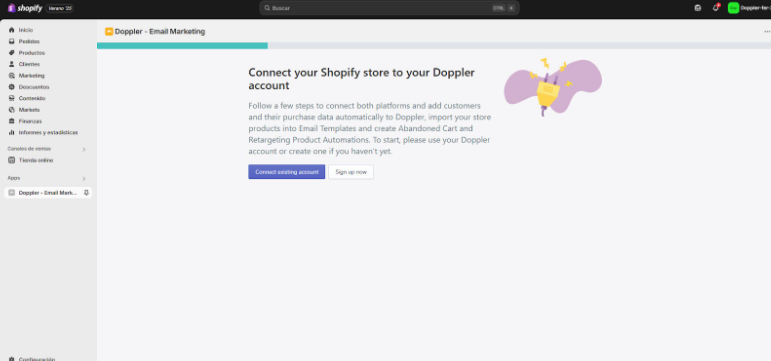Select Doppler - Email Marketing app entry
The width and height of the screenshot is (771, 361).
(48, 193)
